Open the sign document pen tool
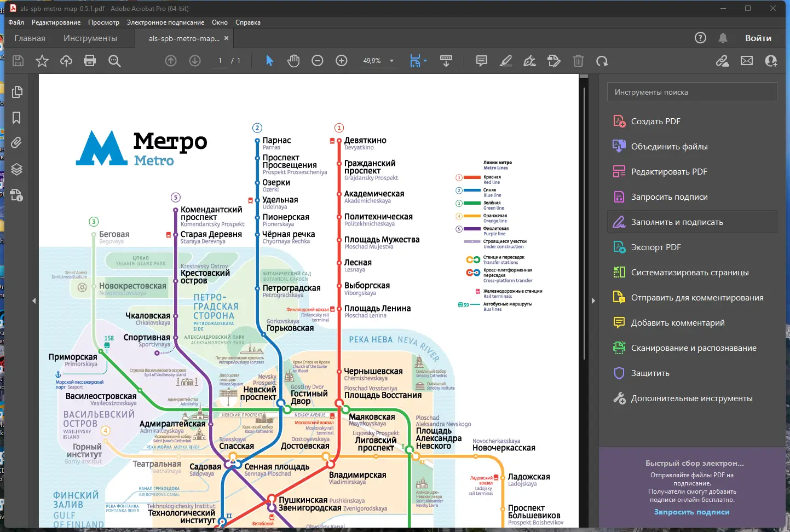The width and height of the screenshot is (790, 532). pyautogui.click(x=530, y=61)
